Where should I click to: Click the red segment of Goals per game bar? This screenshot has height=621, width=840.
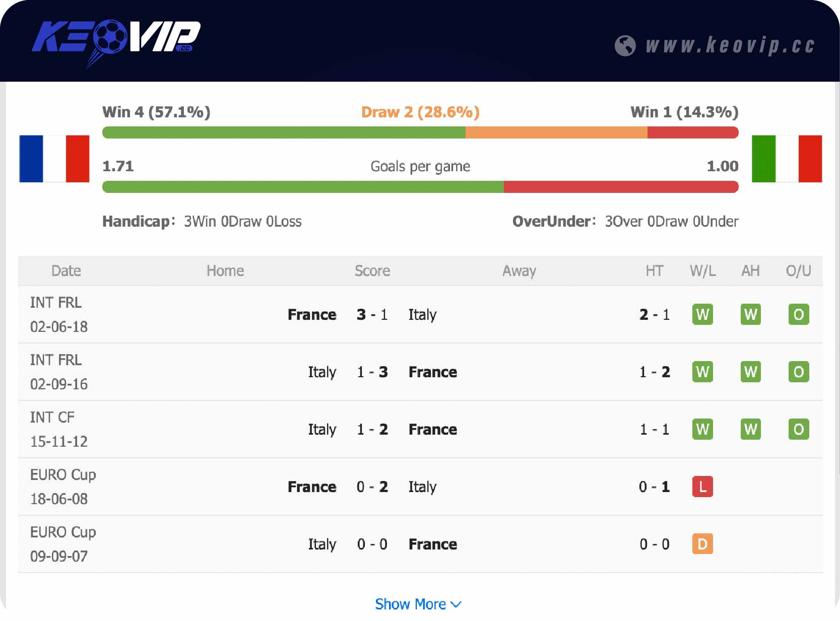click(621, 187)
